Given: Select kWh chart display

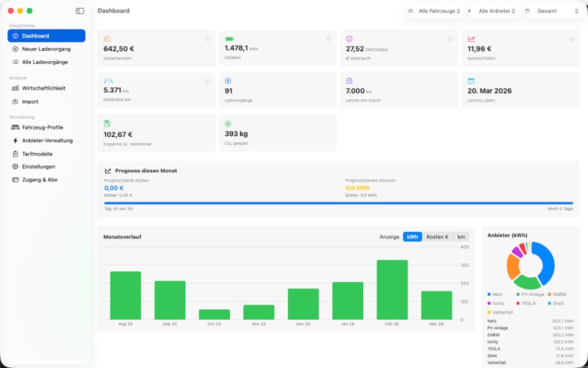Looking at the screenshot, I should tap(412, 237).
